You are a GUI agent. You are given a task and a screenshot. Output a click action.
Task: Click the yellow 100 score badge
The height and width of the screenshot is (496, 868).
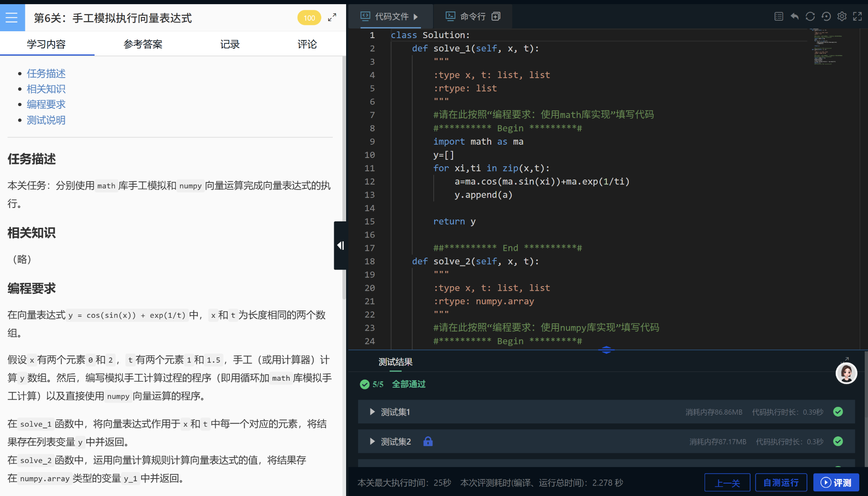(309, 17)
